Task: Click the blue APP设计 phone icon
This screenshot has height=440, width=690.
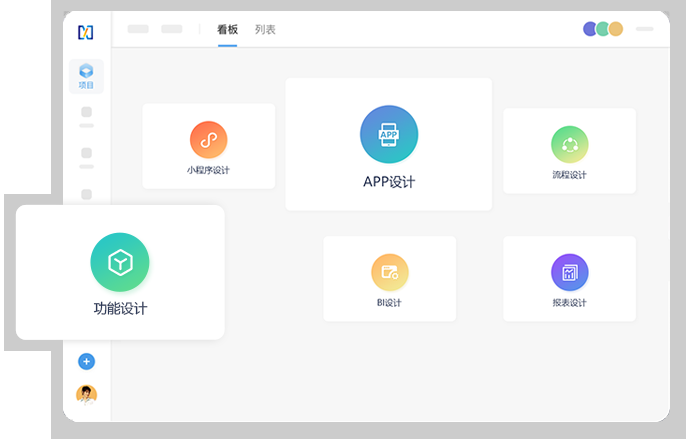Action: [x=389, y=134]
